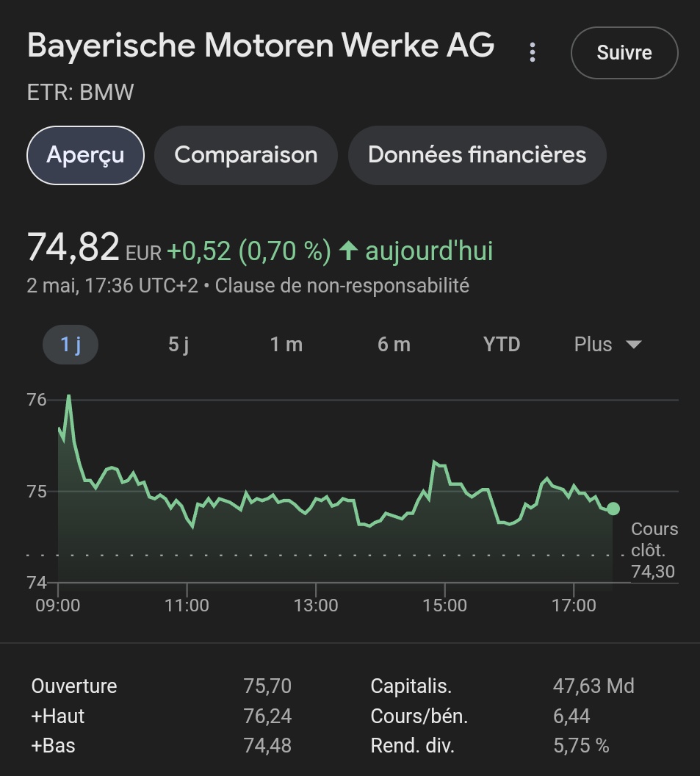Click the aujourd'hui label
This screenshot has height=776, width=700.
(429, 251)
